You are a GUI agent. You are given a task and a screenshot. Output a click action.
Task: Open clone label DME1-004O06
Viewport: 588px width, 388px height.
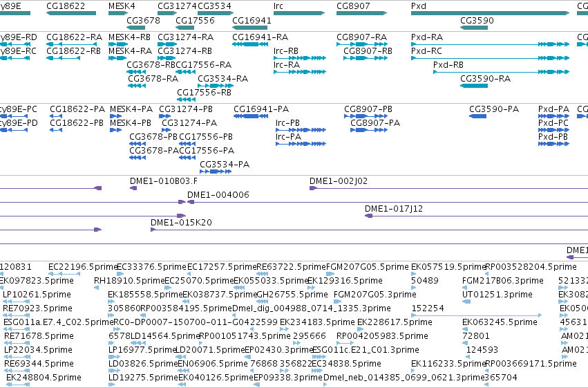(x=218, y=195)
